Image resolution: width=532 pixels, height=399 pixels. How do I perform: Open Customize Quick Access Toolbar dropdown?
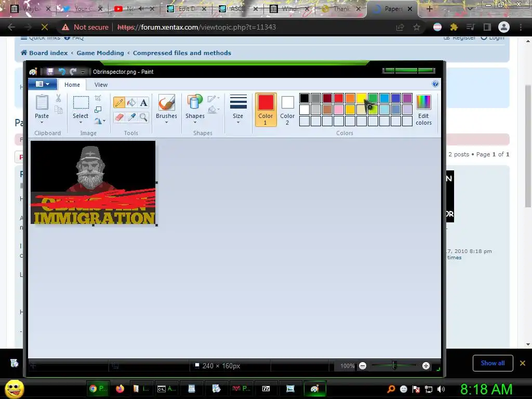pyautogui.click(x=83, y=72)
